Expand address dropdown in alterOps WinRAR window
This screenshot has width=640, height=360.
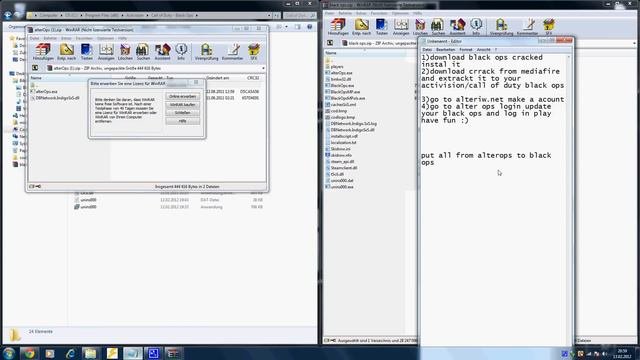click(x=263, y=68)
